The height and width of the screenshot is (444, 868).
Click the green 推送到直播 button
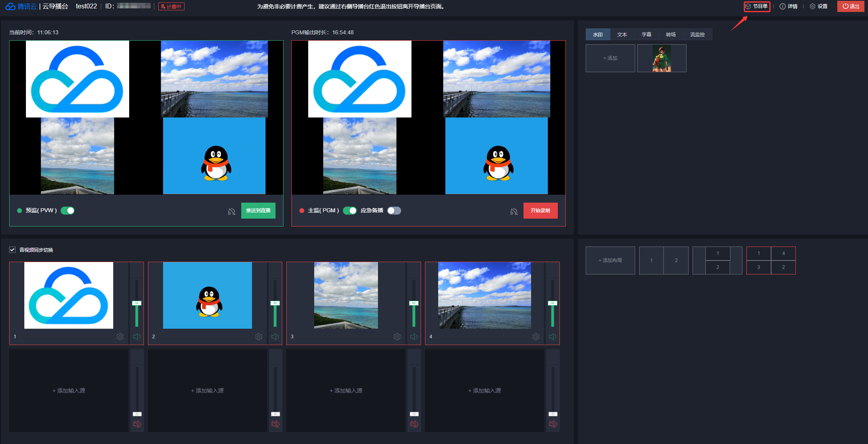258,211
